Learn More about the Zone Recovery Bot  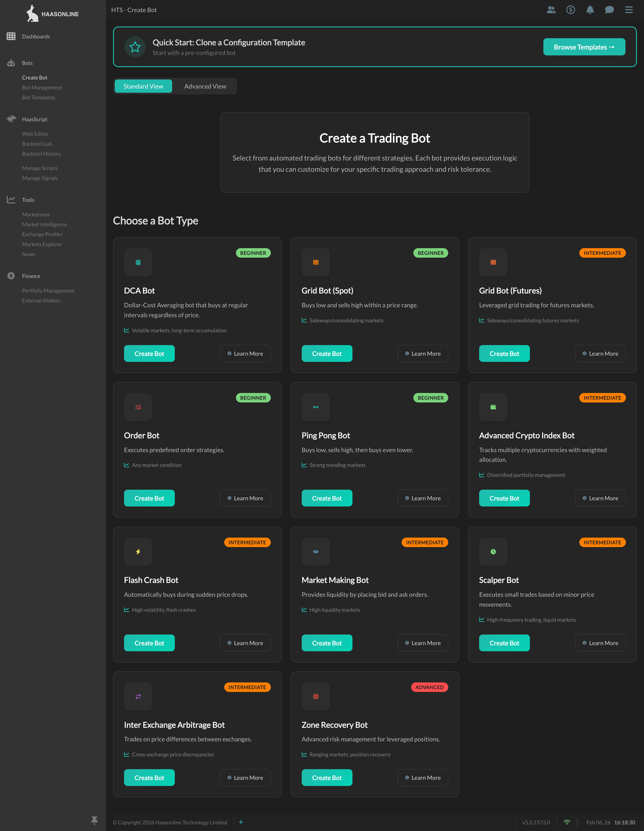click(x=423, y=777)
